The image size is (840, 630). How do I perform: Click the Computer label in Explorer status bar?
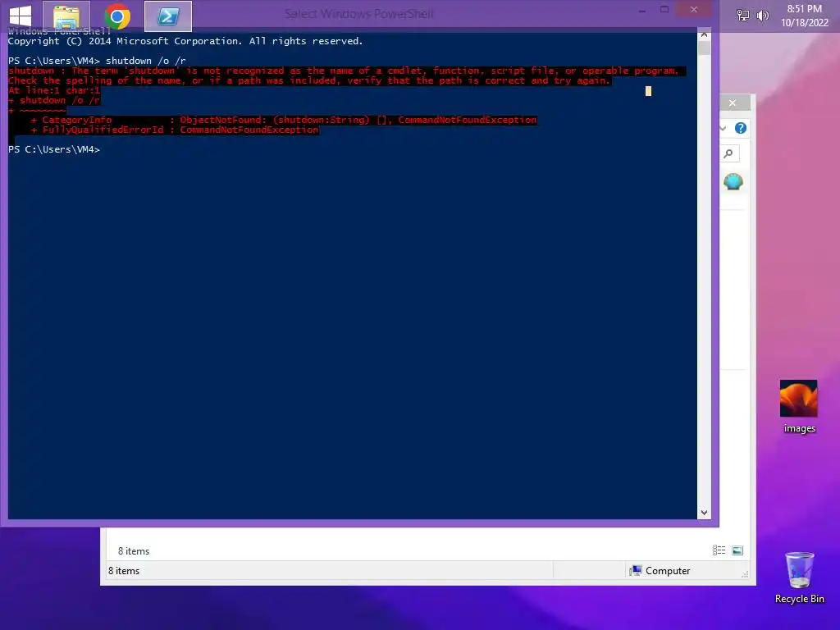click(668, 571)
